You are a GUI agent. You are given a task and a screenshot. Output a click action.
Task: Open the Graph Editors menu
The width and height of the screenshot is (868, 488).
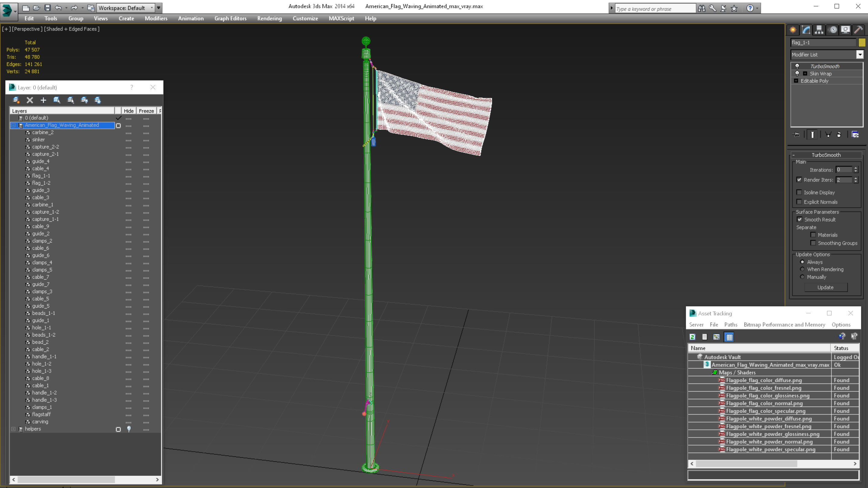(x=231, y=18)
